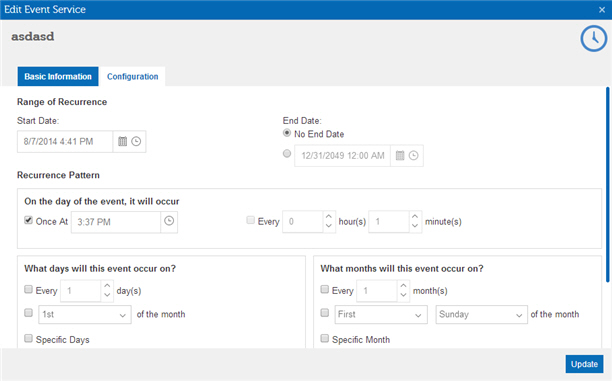
Task: Open the Start Date time picker clock icon
Action: (x=136, y=141)
